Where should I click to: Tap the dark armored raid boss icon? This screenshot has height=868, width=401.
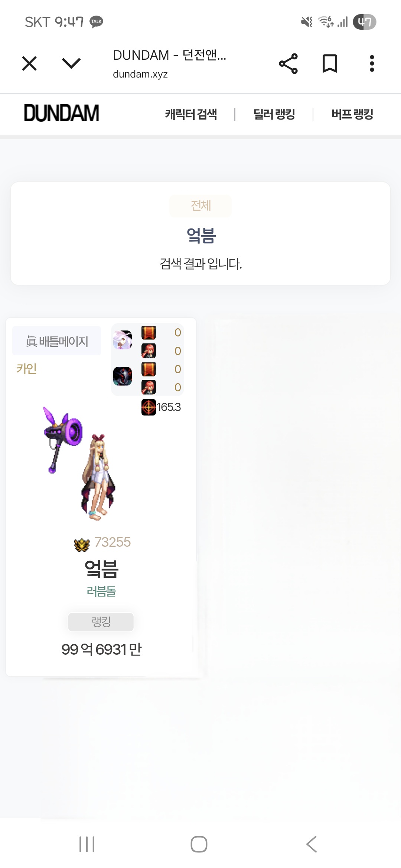(x=123, y=376)
